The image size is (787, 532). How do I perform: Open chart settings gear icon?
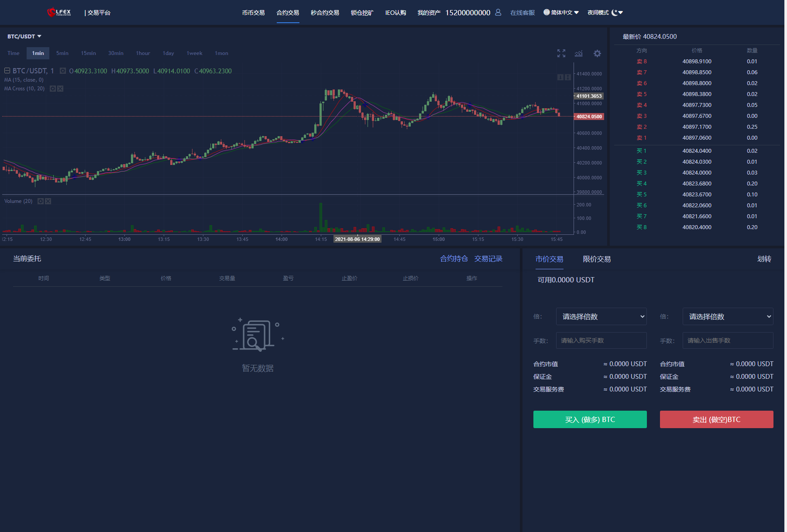click(597, 53)
